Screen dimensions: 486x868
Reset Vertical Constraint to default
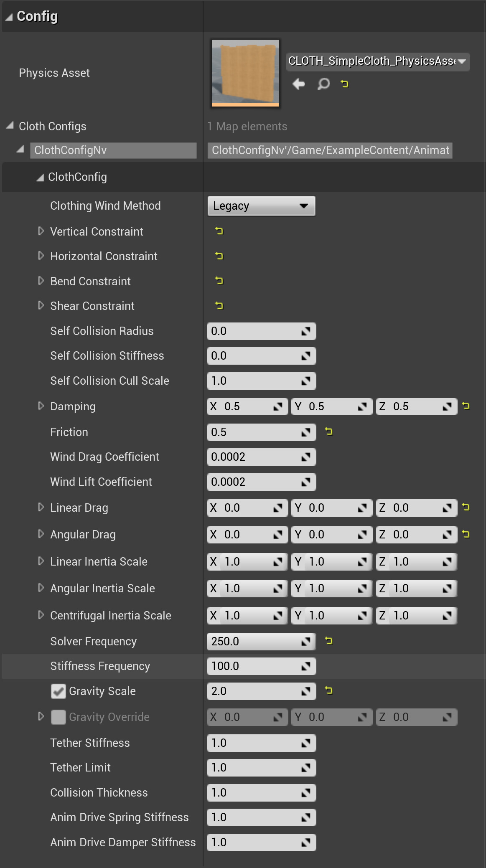tap(219, 231)
